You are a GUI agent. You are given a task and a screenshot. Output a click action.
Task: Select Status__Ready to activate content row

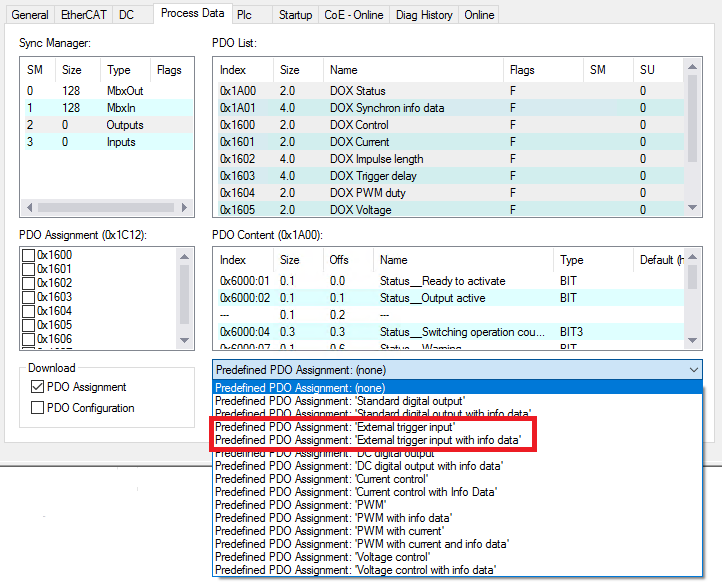(449, 281)
